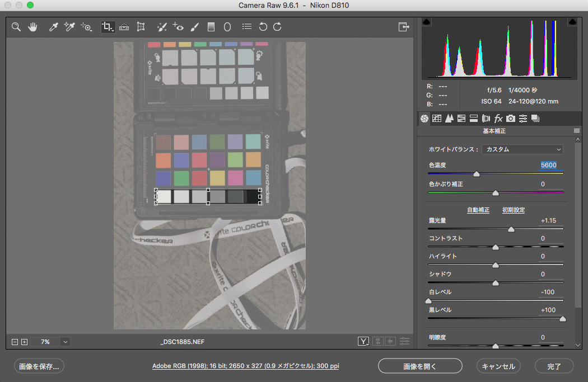
Task: Select the Transform tool
Action: (x=141, y=27)
